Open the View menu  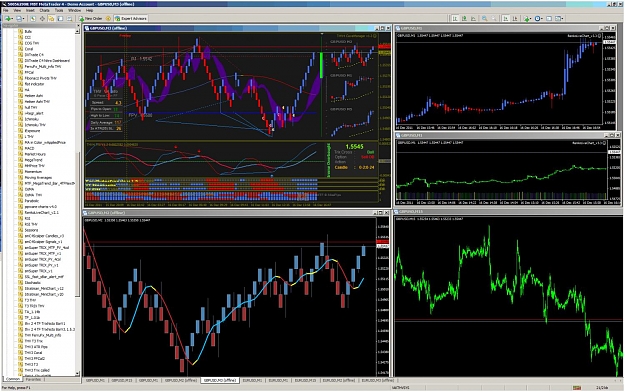tap(17, 10)
